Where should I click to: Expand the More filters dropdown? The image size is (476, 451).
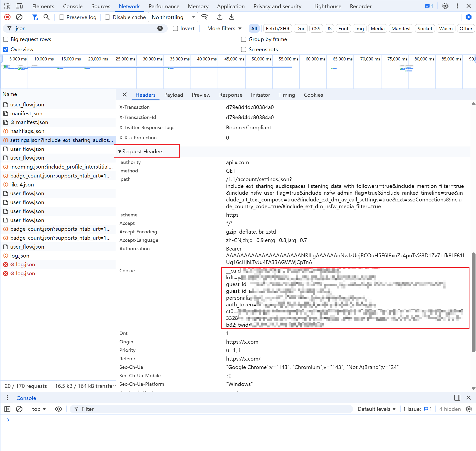[224, 29]
